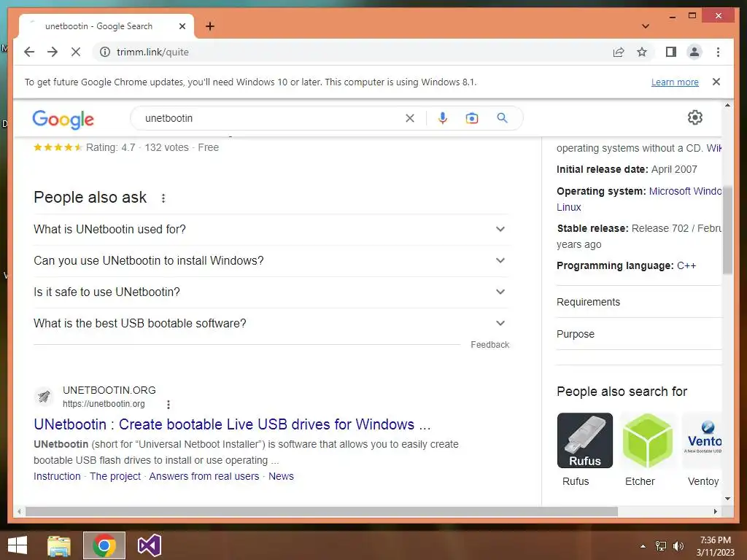Focus the unetbootin search field

271,118
